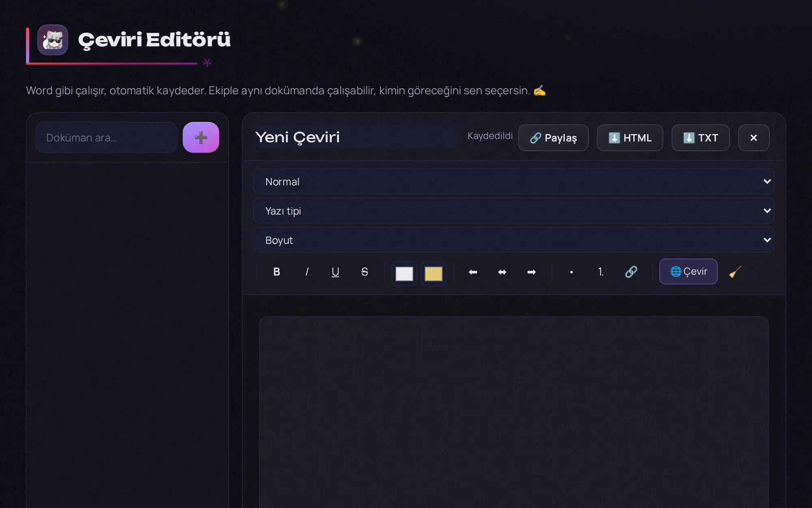Insert a bulleted list
812x508 pixels.
point(571,272)
